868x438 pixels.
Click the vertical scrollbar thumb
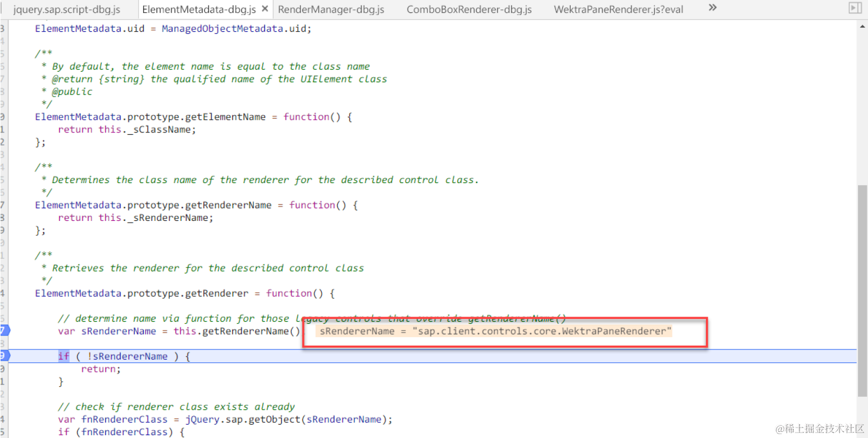pos(862,292)
